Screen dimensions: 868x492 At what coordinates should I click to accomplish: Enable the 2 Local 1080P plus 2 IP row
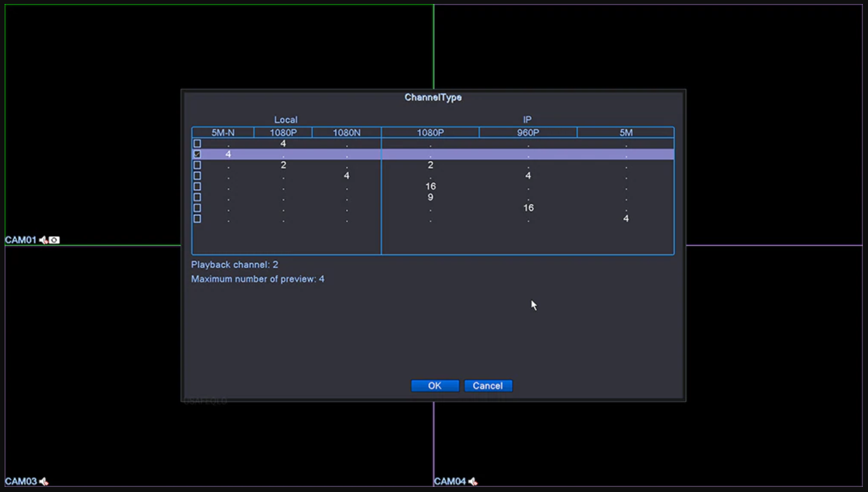click(197, 165)
